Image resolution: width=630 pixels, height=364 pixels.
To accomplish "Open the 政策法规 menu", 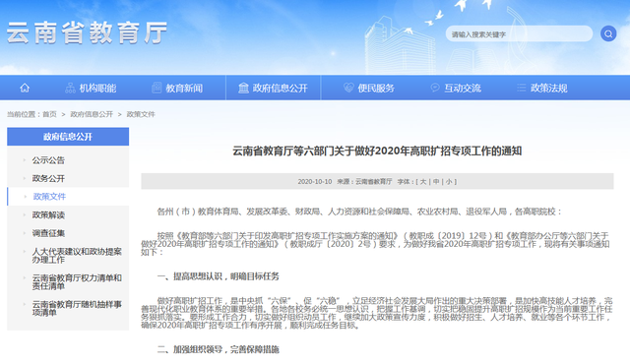I will [542, 88].
